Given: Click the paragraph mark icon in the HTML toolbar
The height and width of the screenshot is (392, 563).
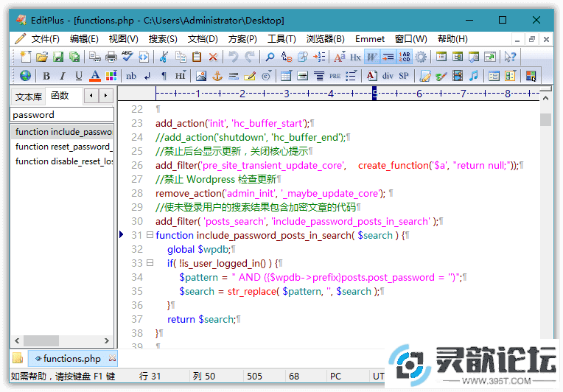Looking at the screenshot, I should [x=164, y=76].
